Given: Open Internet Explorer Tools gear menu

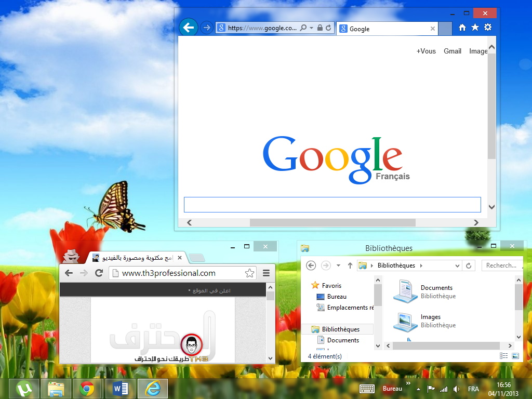Looking at the screenshot, I should click(488, 28).
